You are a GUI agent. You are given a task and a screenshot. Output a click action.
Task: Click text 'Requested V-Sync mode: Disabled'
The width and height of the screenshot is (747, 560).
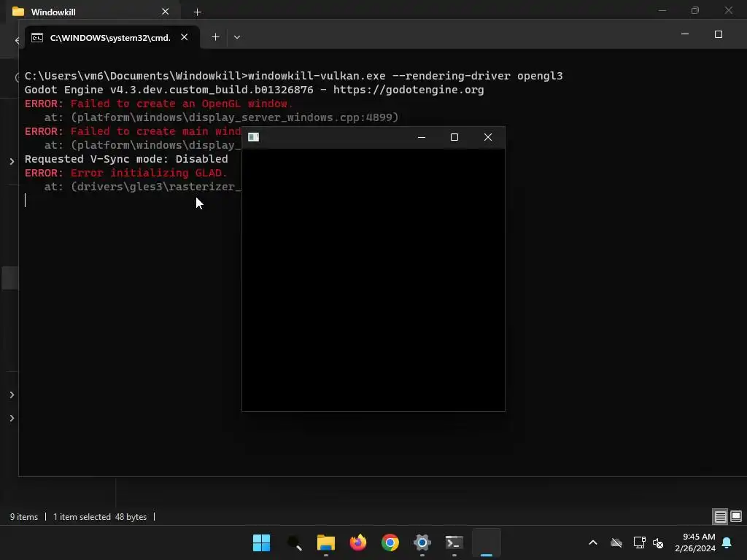(x=126, y=159)
